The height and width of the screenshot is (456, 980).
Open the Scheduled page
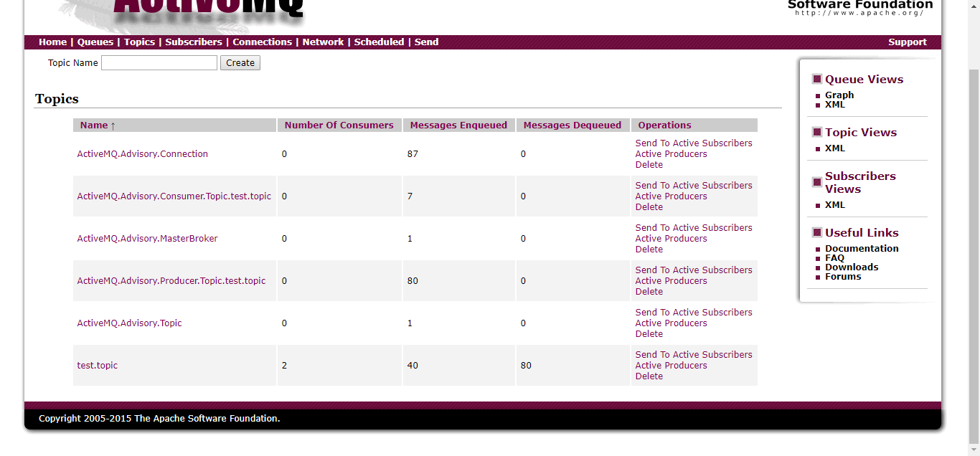379,42
